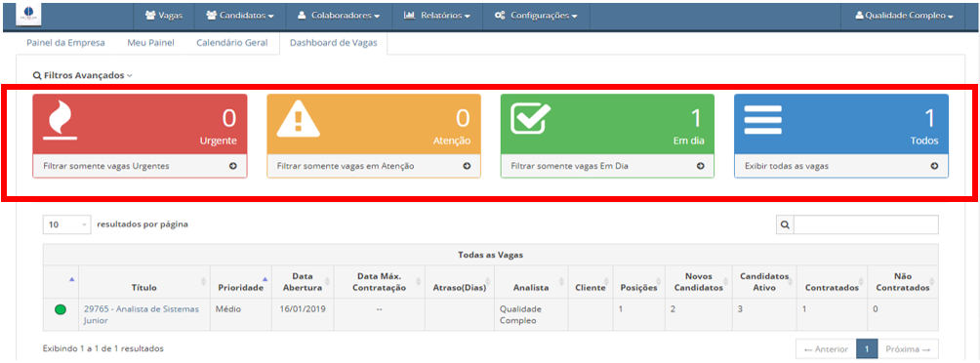Screen dimensions: 980x363
Task: Go to Próxima page
Action: pyautogui.click(x=908, y=348)
